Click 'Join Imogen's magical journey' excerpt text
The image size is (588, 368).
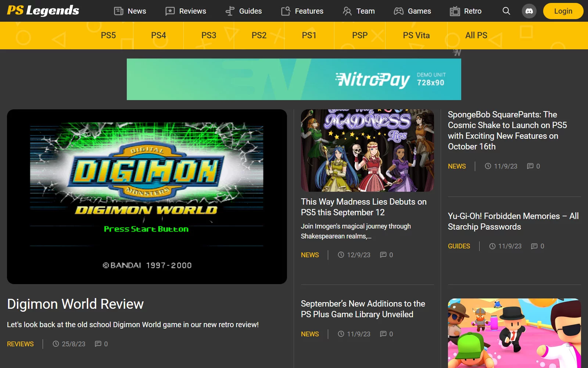(356, 231)
